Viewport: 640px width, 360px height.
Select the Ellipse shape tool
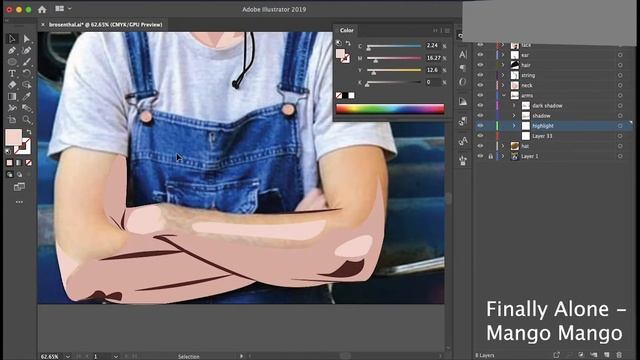point(12,62)
